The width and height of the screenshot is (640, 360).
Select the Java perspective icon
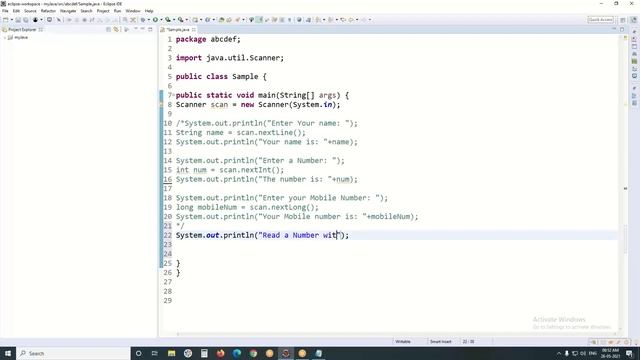[633, 20]
